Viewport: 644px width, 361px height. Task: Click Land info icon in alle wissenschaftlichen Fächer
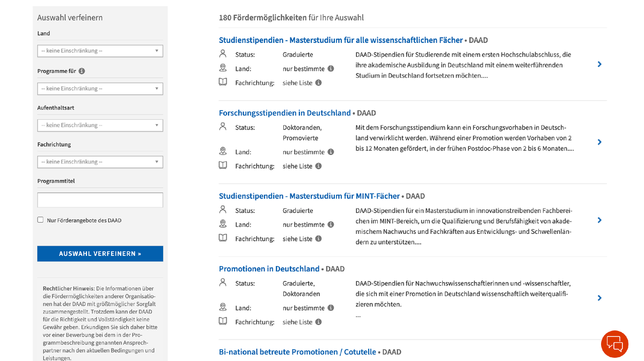331,69
